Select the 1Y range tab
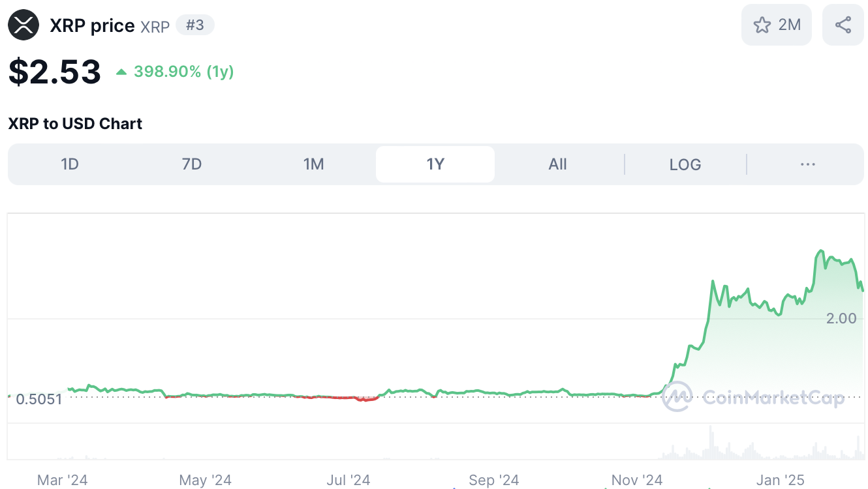This screenshot has height=489, width=868. tap(435, 164)
